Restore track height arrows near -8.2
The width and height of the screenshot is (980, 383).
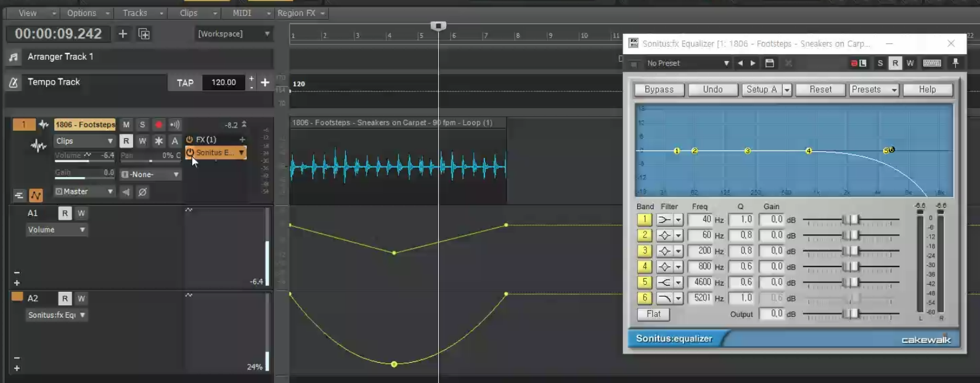pos(244,125)
